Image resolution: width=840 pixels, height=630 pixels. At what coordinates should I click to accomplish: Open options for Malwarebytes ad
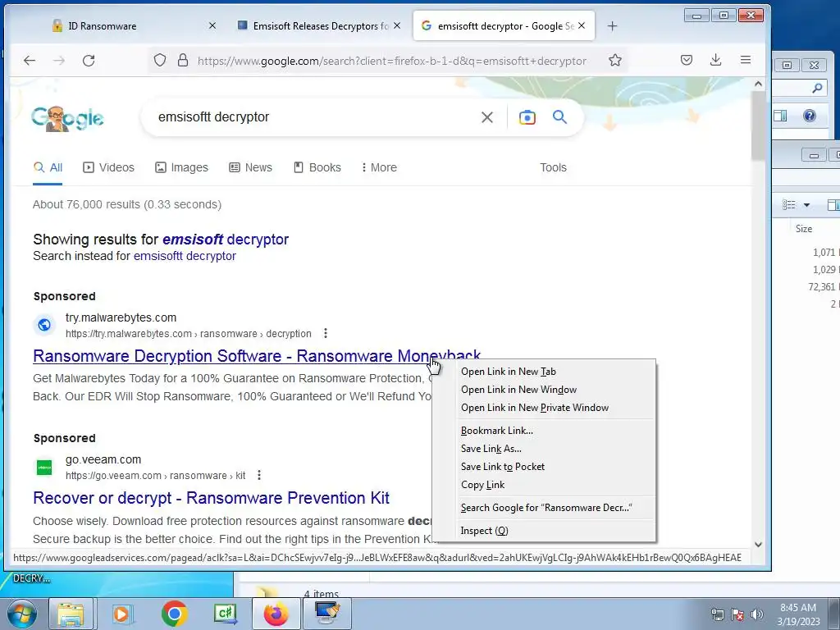click(x=325, y=333)
